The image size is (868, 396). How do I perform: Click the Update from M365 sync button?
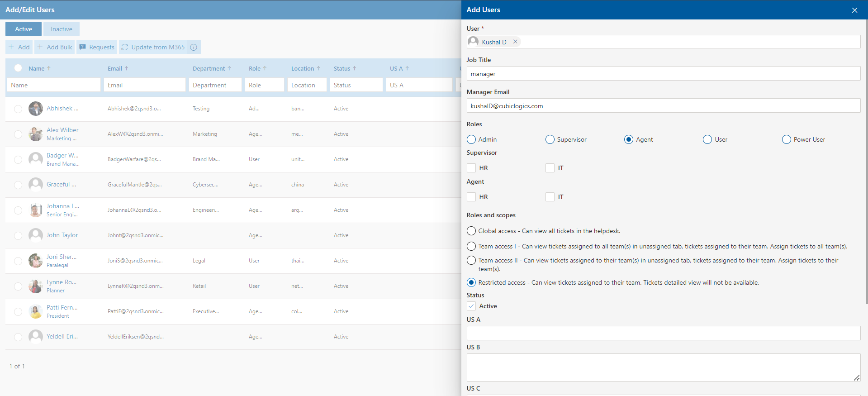point(153,47)
